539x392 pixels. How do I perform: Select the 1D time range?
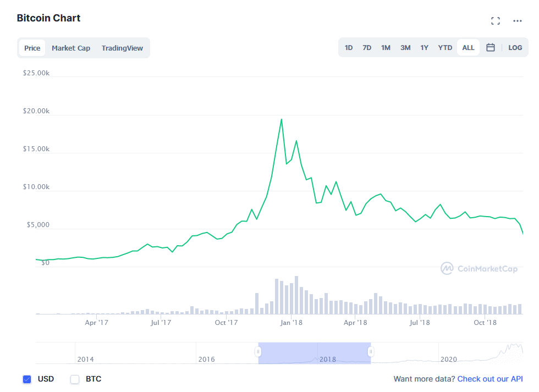(x=349, y=48)
